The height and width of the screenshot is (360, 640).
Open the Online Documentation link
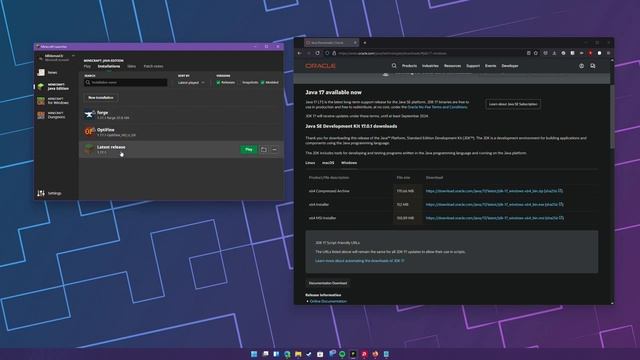coord(328,301)
